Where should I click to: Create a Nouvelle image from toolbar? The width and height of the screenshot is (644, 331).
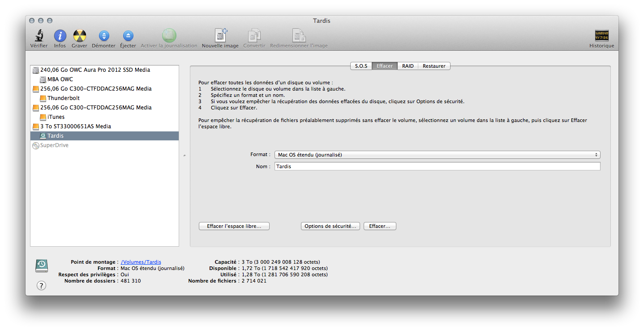tap(220, 36)
